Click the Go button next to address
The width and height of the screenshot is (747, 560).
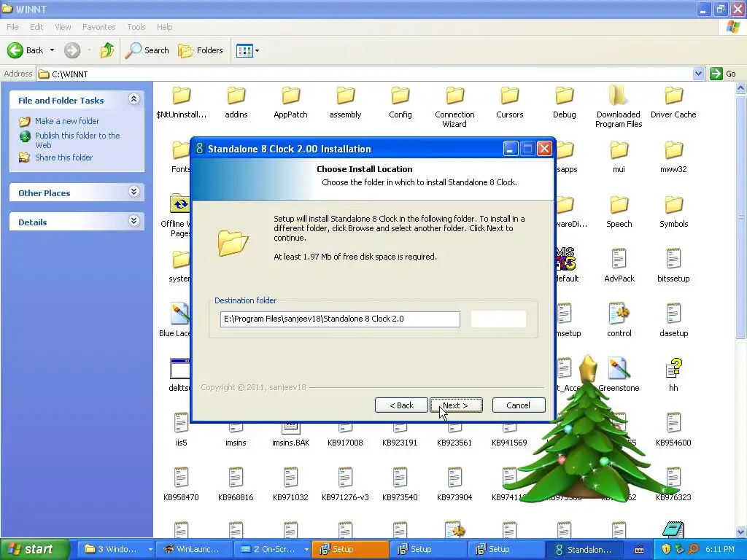click(x=723, y=74)
